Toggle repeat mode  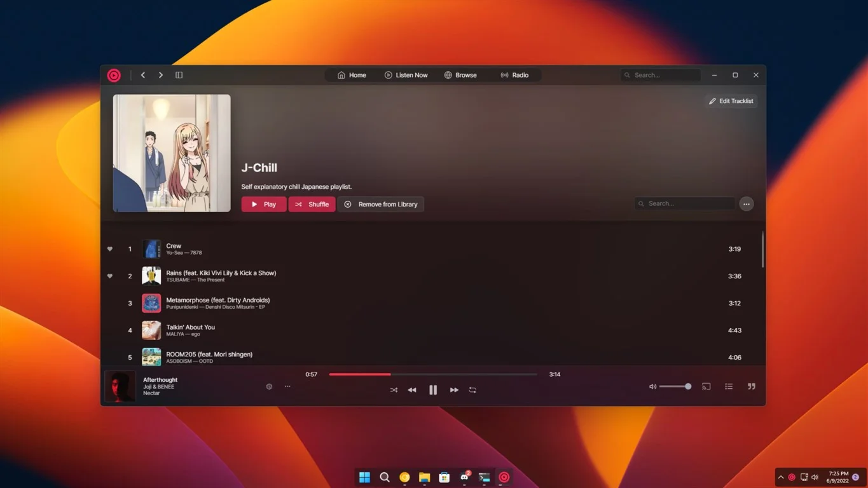point(472,390)
